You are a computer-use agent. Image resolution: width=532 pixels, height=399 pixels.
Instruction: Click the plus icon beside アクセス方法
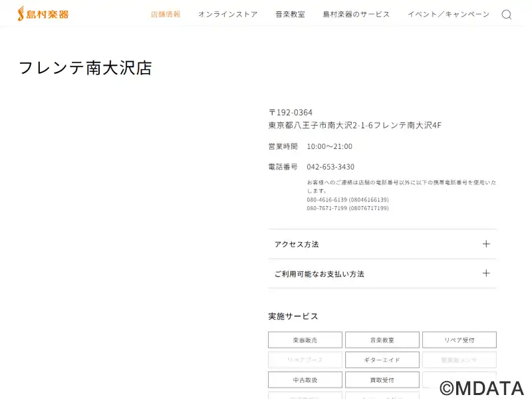point(486,244)
